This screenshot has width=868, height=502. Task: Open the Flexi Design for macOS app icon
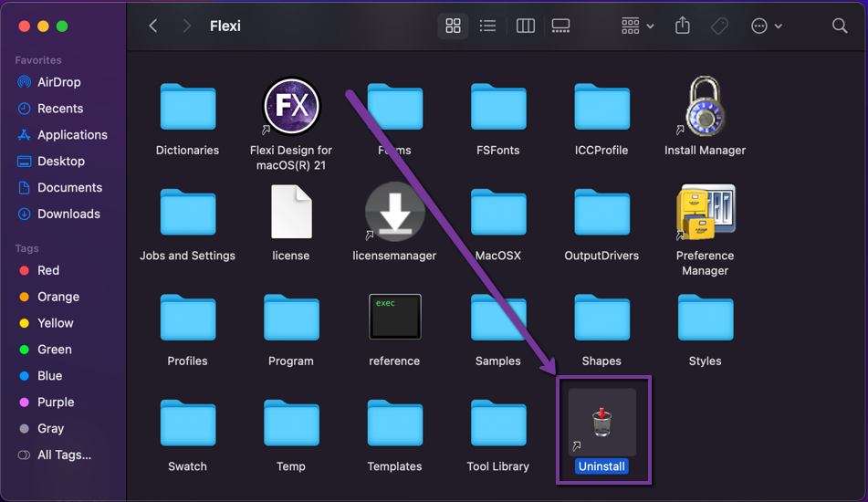291,107
